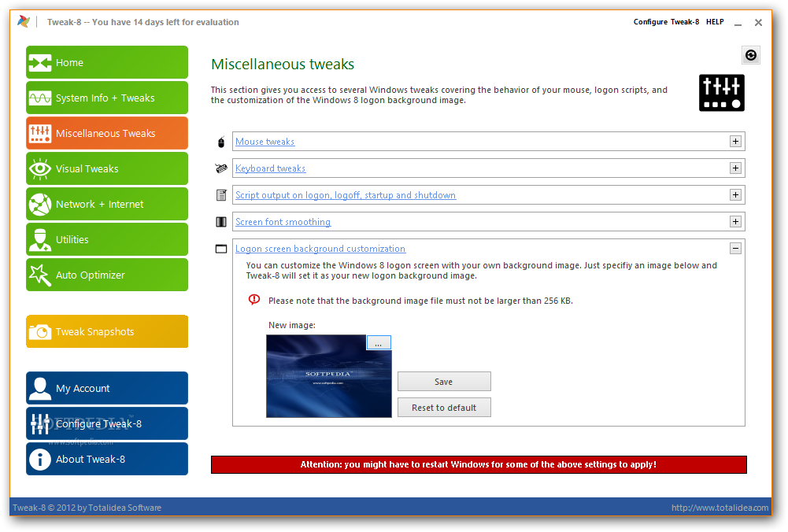Click the Totalidea Software copyright text
The height and width of the screenshot is (532, 788).
point(87,508)
